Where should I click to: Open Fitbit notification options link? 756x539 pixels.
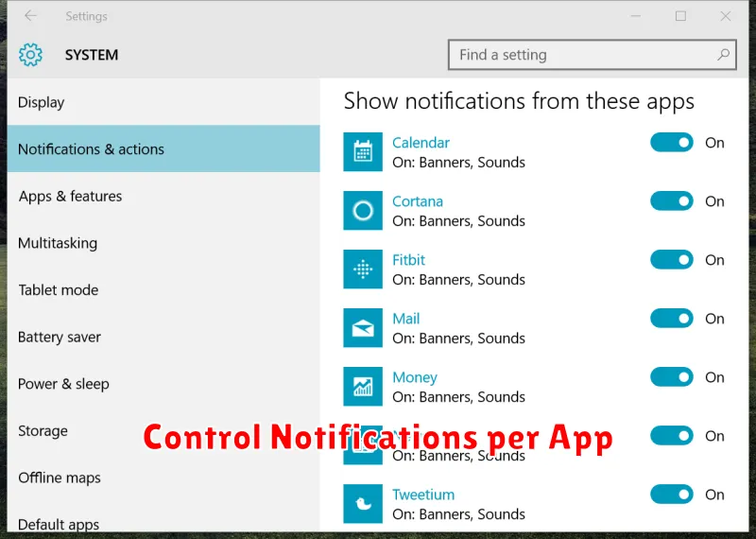tap(408, 260)
